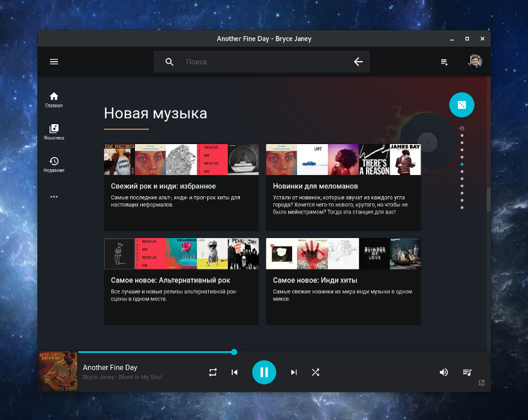The width and height of the screenshot is (528, 420).
Task: Click the Dreamers album cover
Action: [x=181, y=253]
